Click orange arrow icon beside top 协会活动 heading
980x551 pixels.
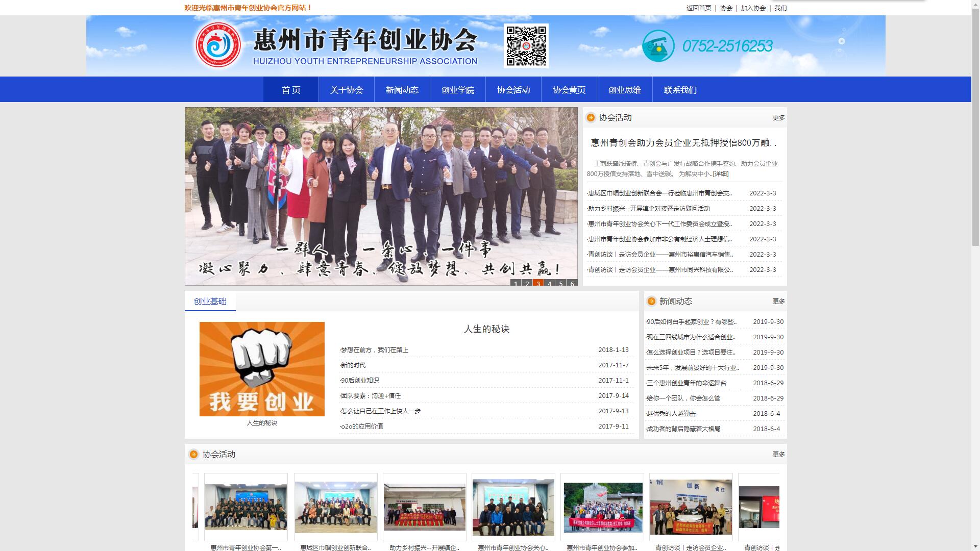[591, 118]
